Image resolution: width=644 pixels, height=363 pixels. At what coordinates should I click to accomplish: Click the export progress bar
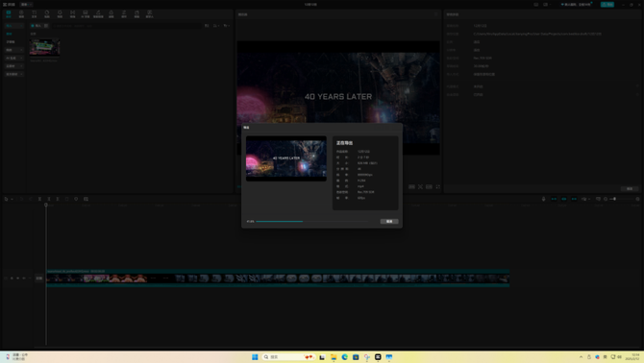(x=311, y=222)
